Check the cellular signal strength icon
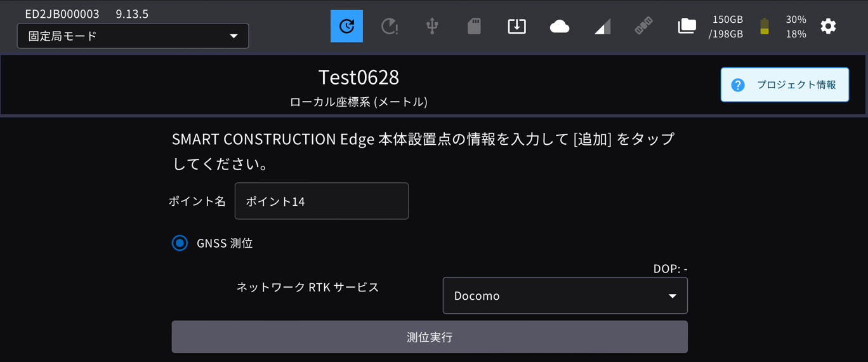The image size is (868, 362). (x=602, y=26)
